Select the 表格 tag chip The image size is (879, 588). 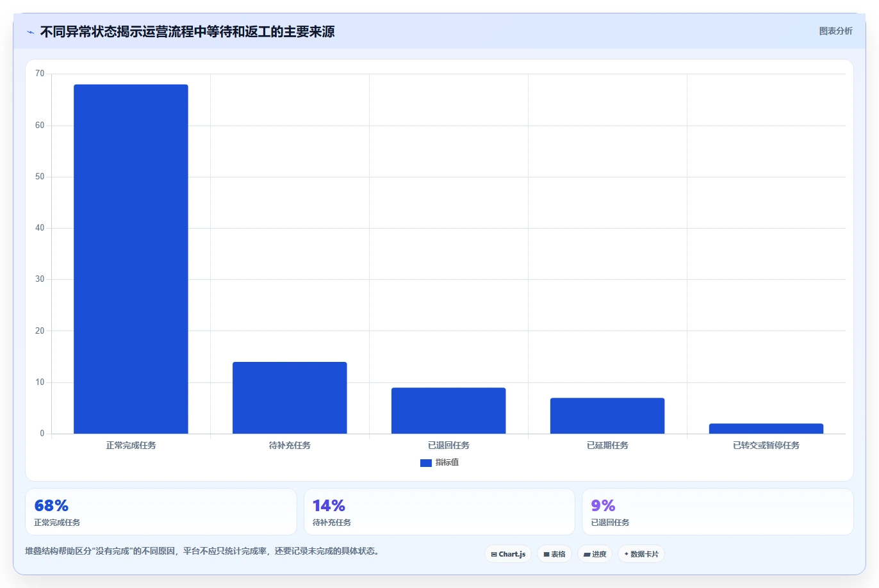[554, 554]
